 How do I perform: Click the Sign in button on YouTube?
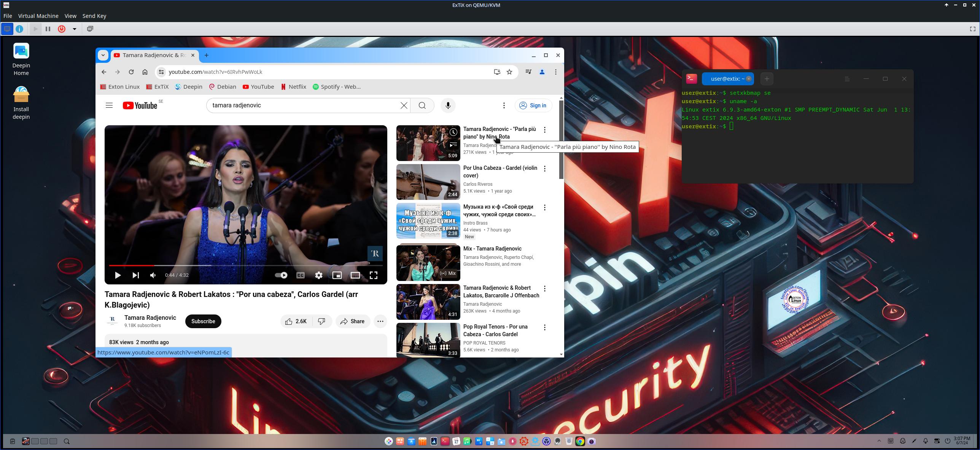pyautogui.click(x=533, y=105)
